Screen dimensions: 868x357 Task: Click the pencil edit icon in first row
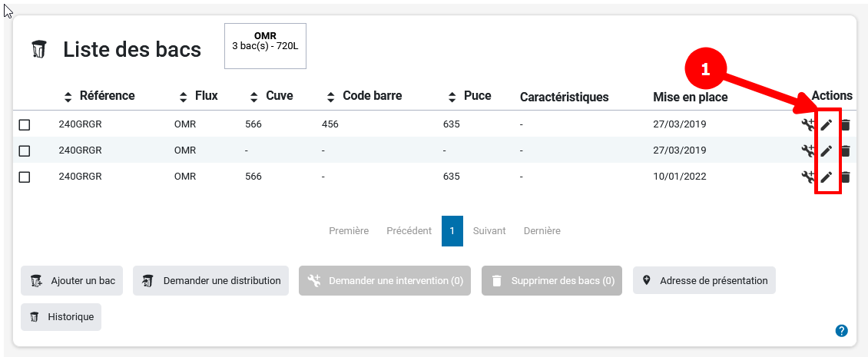coord(827,124)
